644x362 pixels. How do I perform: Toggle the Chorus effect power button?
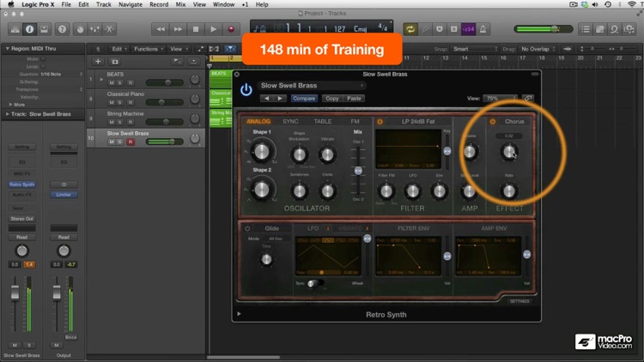pos(493,122)
